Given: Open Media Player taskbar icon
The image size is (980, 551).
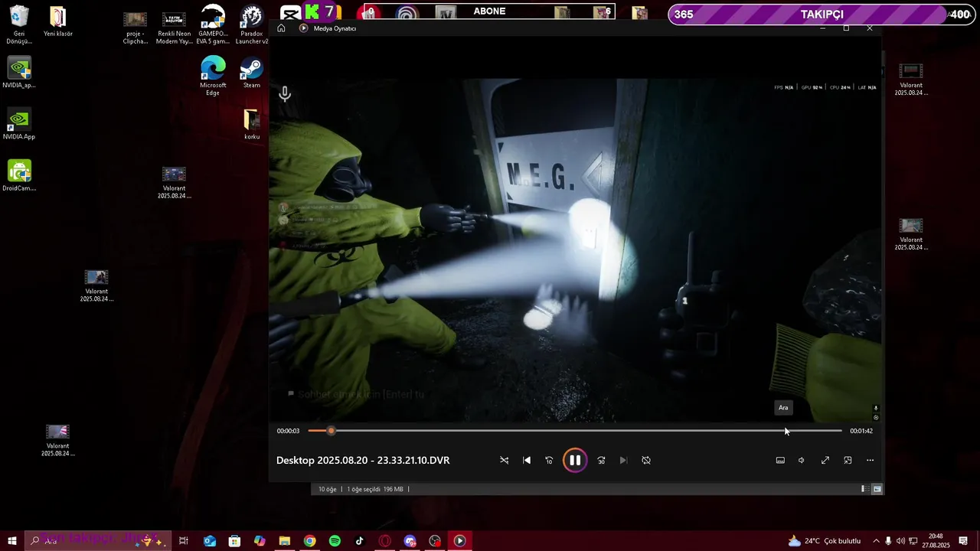Looking at the screenshot, I should [x=459, y=541].
